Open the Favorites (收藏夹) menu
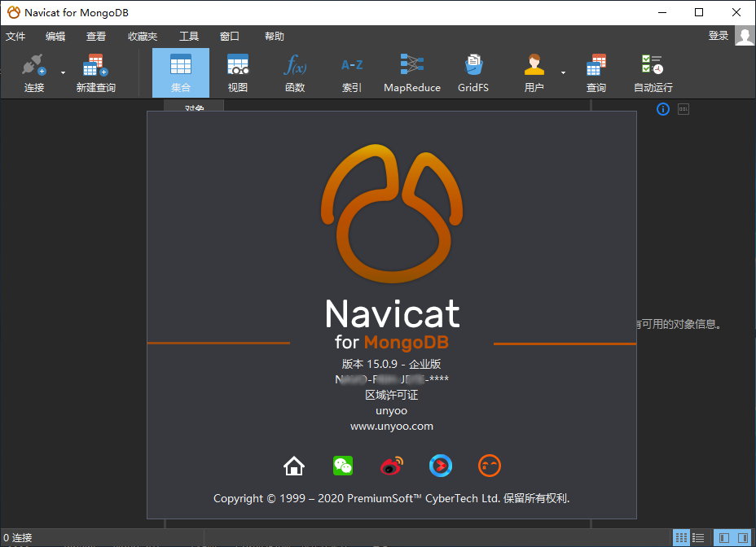Image resolution: width=756 pixels, height=547 pixels. click(143, 36)
